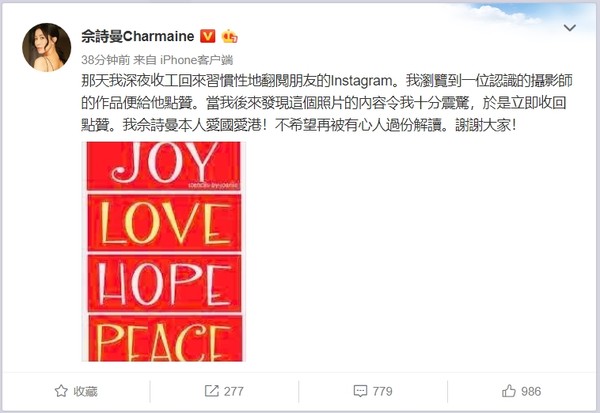Click the 收藏 label text
The height and width of the screenshot is (413, 600).
pos(85,391)
